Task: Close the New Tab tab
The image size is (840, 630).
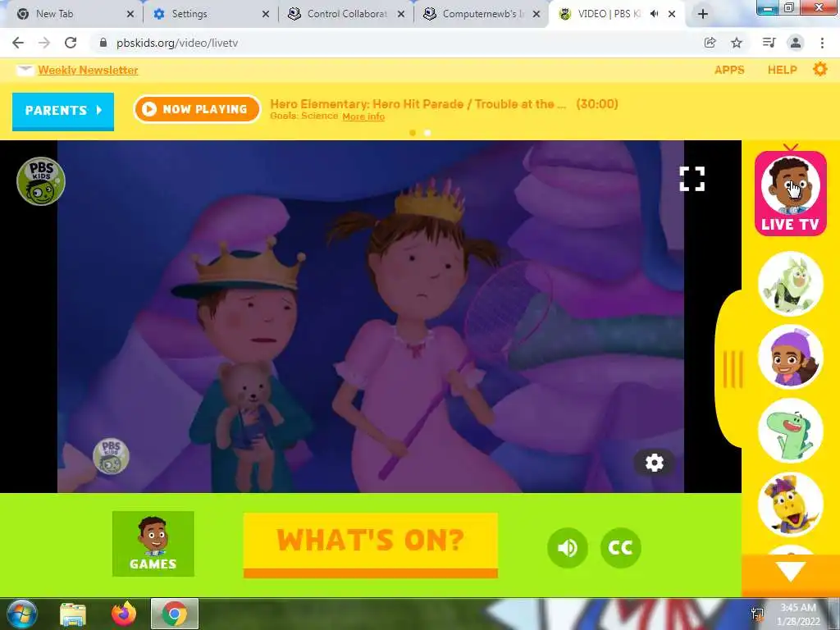Action: [x=130, y=15]
